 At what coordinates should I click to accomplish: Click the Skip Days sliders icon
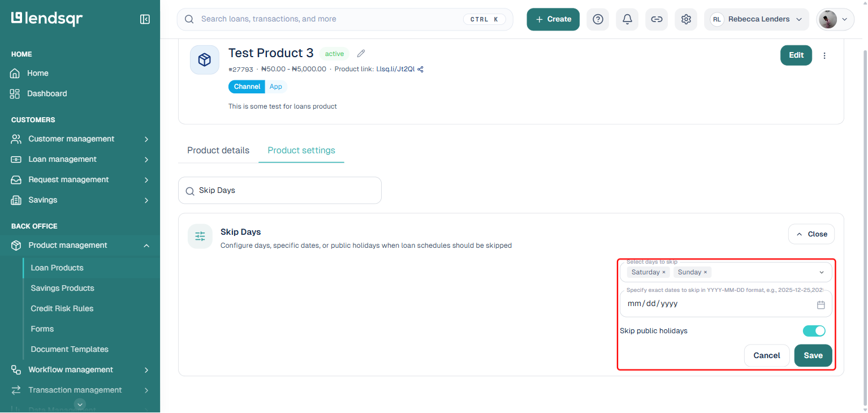click(200, 236)
